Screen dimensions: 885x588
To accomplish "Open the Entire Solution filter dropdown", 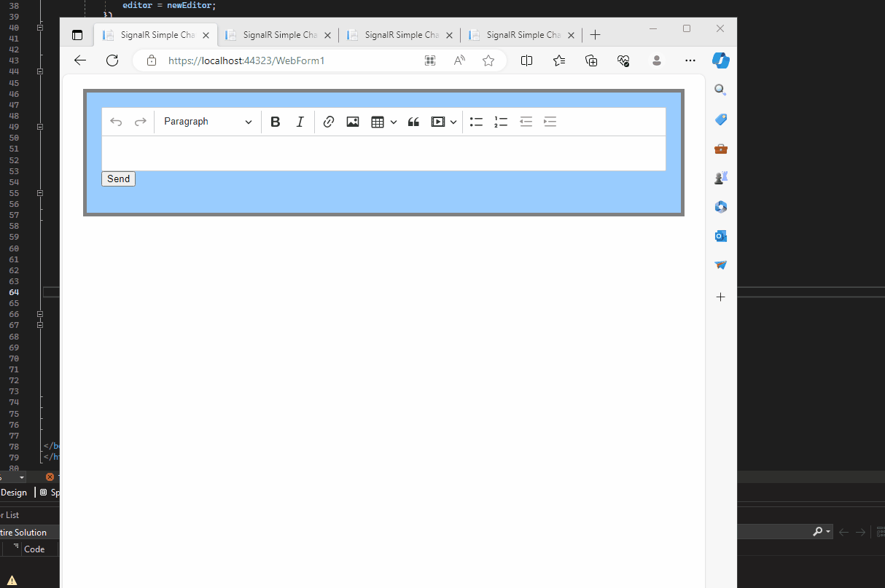I will click(28, 533).
